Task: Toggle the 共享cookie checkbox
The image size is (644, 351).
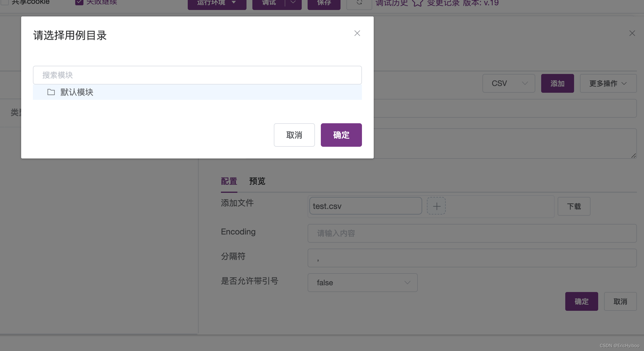Action: point(5,2)
